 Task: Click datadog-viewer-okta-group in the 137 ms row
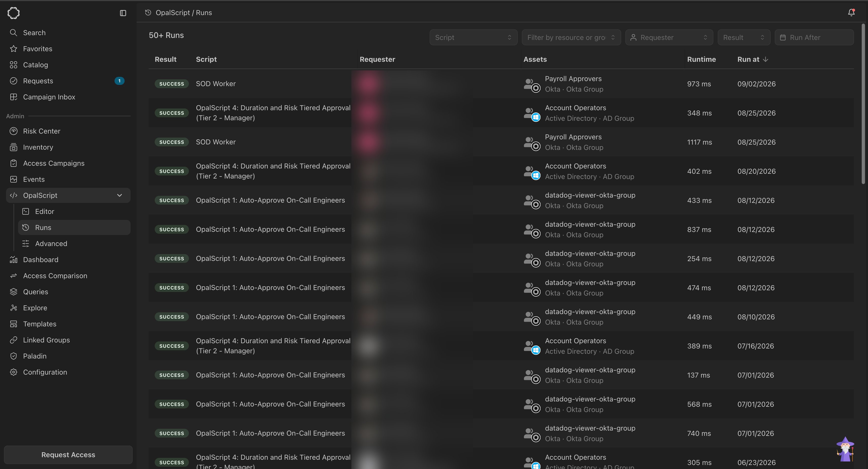click(590, 370)
